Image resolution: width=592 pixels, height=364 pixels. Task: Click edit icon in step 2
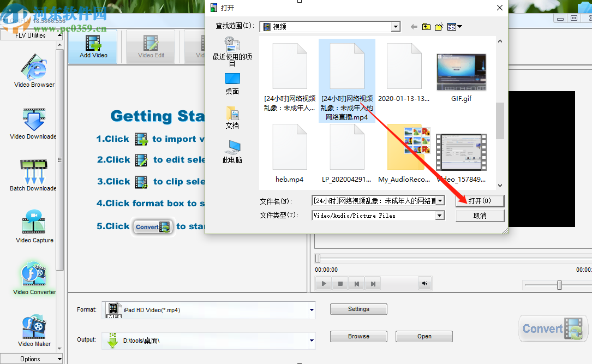tap(141, 160)
